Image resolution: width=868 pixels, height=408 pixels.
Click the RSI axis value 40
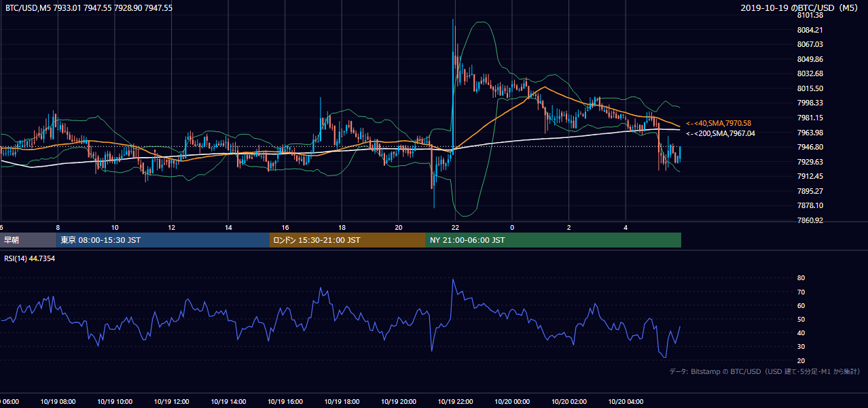[801, 333]
